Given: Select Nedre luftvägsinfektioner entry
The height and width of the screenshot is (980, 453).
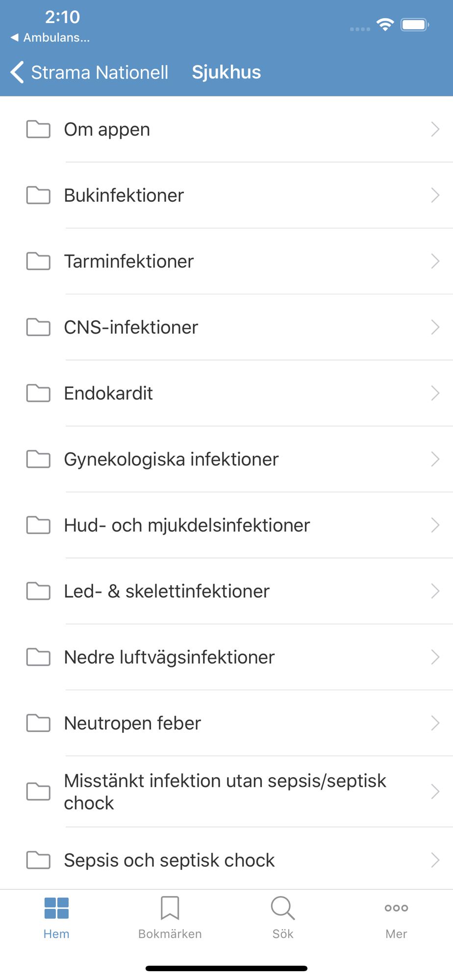Looking at the screenshot, I should [x=169, y=657].
